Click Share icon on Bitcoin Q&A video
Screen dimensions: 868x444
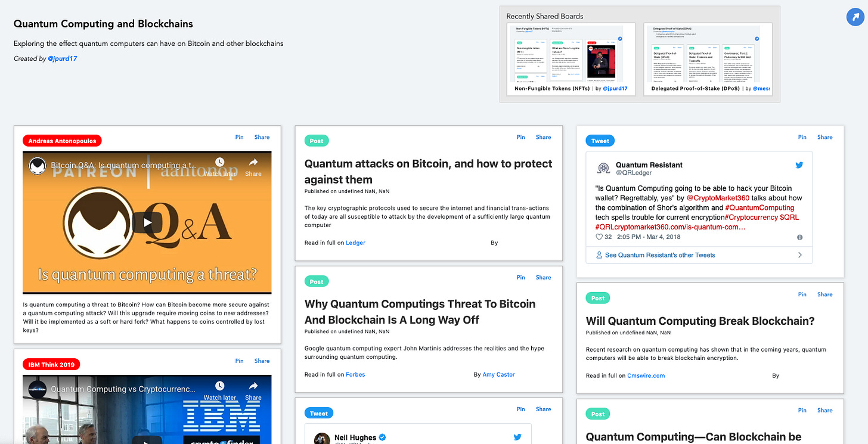pos(253,167)
